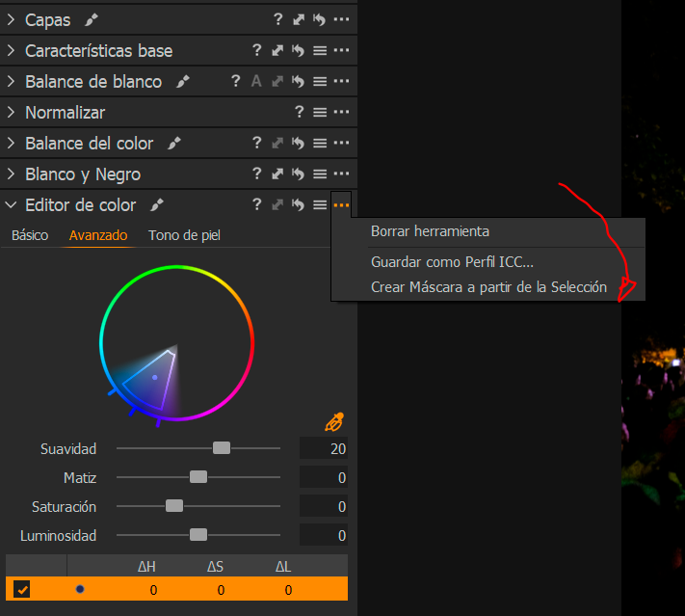Open the Tono de piel tab

click(184, 235)
